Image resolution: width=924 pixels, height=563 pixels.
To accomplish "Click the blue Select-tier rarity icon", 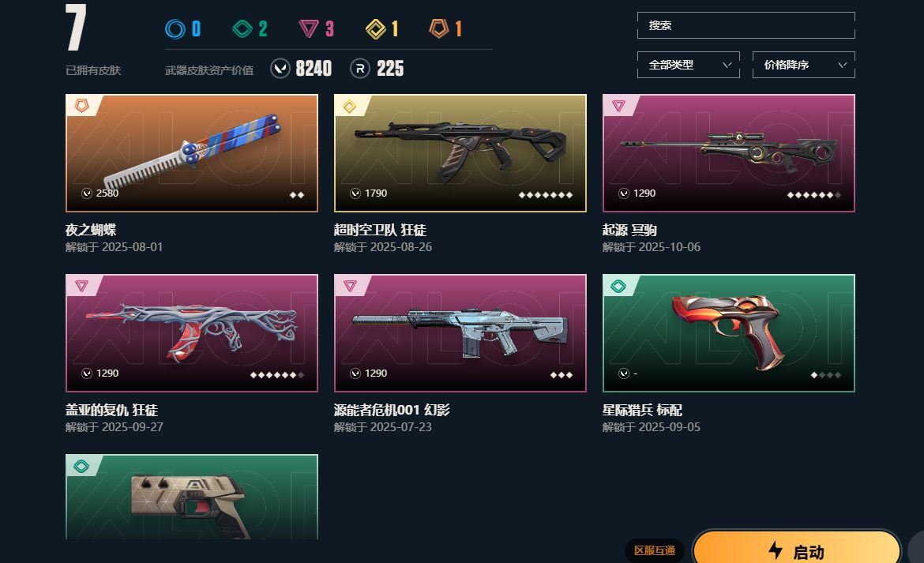I will point(175,29).
